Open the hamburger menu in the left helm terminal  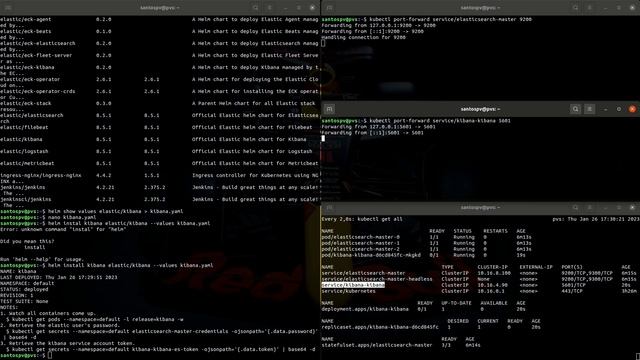[x=269, y=7]
